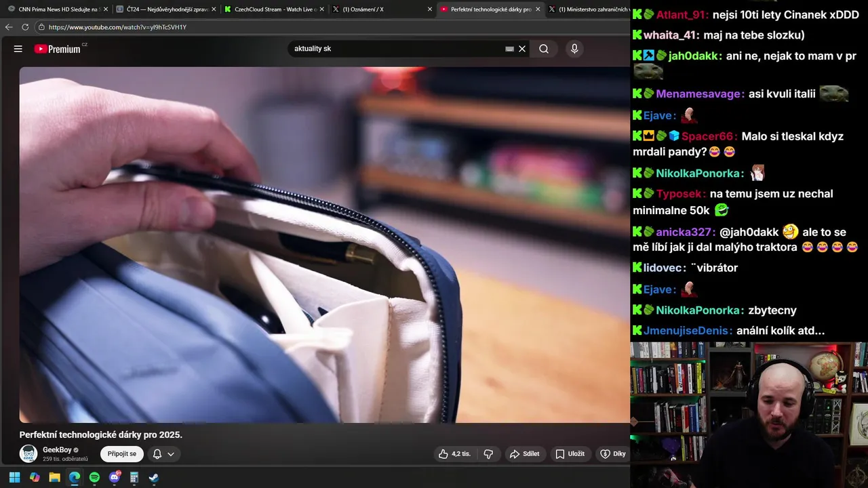Expand notification options chevron next to bell
This screenshot has height=488, width=868.
[x=171, y=454]
